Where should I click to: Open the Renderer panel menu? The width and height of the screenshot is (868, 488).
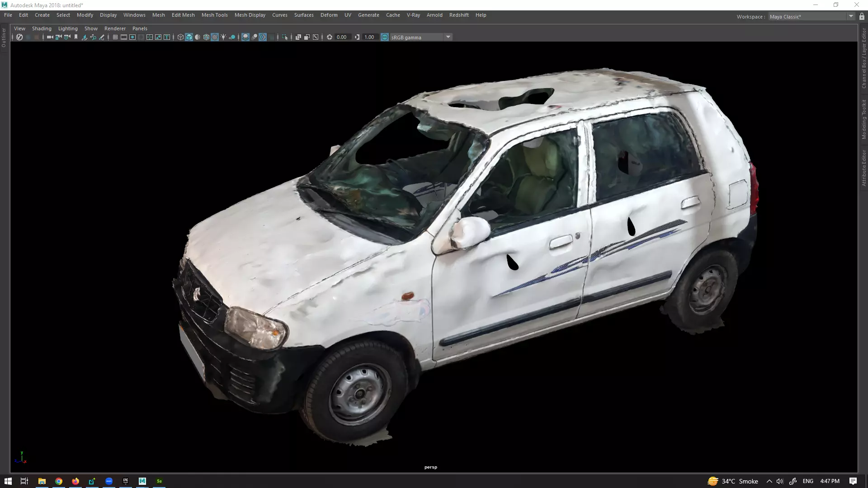click(115, 28)
